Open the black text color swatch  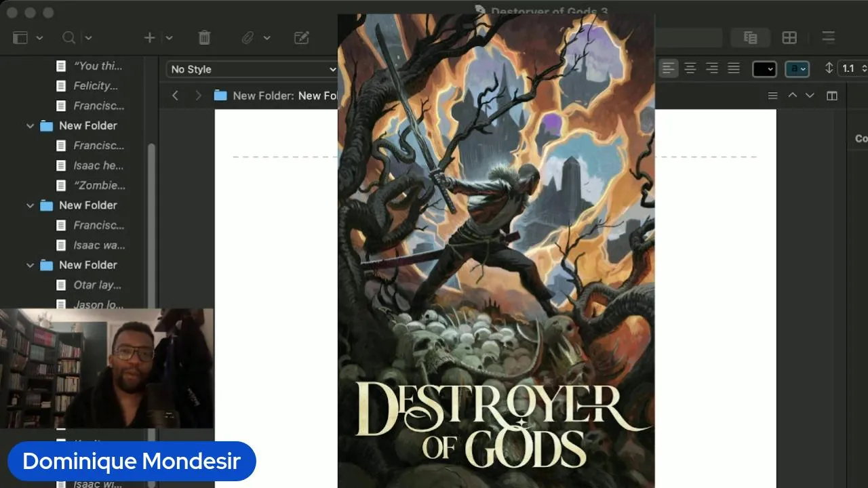click(764, 69)
